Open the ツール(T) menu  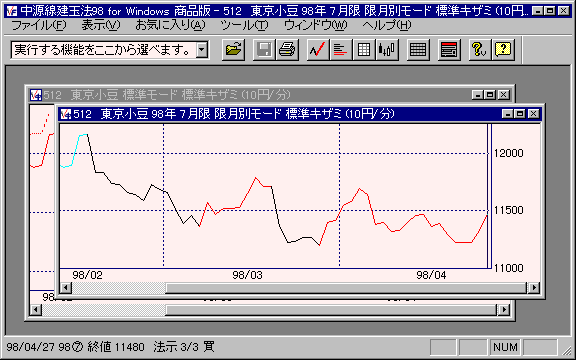(244, 25)
